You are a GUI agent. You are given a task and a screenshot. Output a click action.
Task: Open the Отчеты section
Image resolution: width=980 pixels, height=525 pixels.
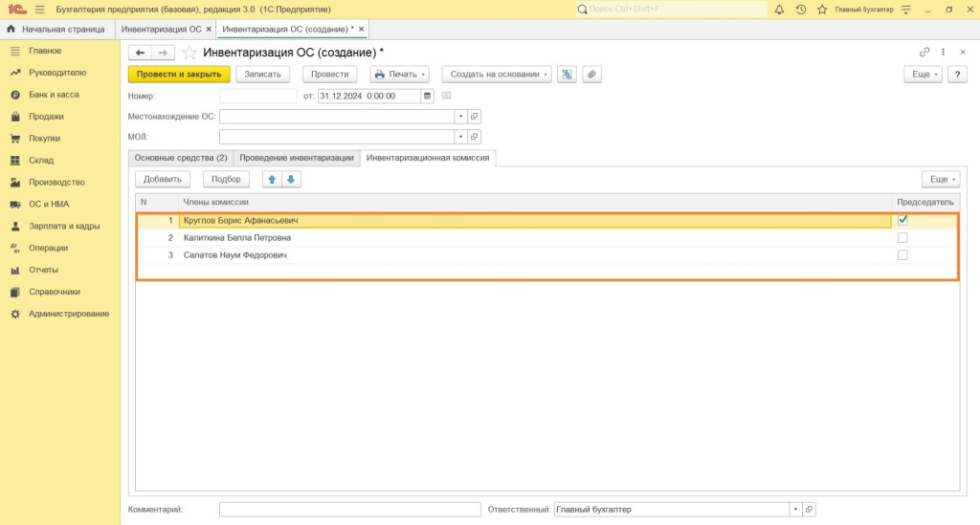43,270
